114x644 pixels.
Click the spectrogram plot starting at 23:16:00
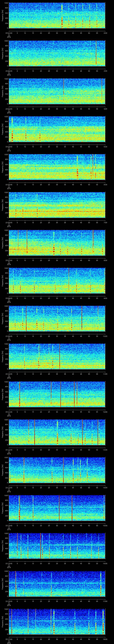(x=57, y=584)
